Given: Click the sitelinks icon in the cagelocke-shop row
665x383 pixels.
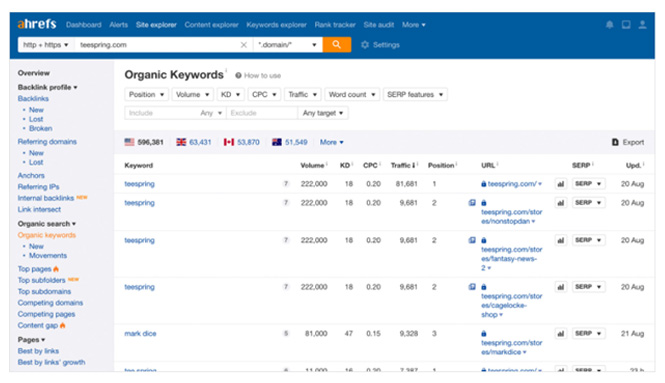Looking at the screenshot, I should tap(472, 287).
